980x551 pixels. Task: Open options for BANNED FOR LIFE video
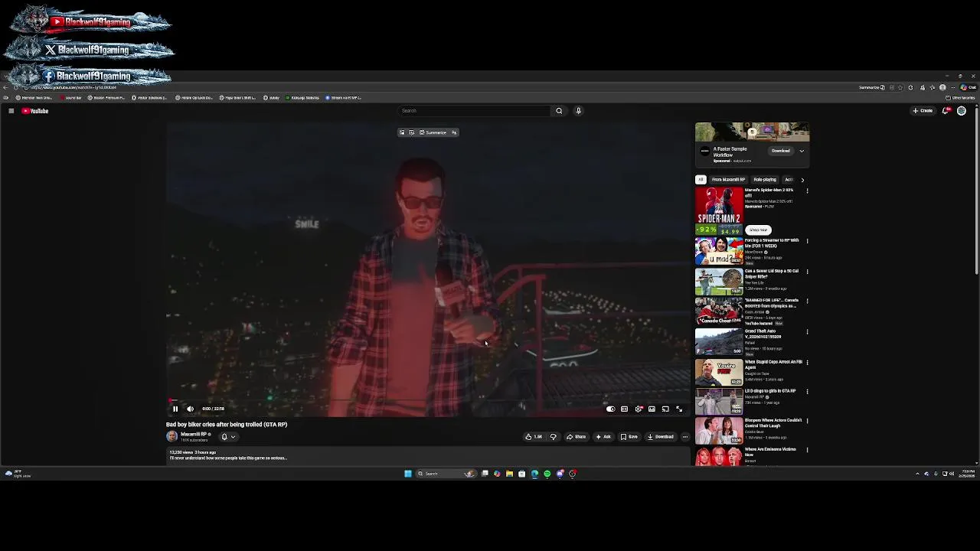point(807,302)
